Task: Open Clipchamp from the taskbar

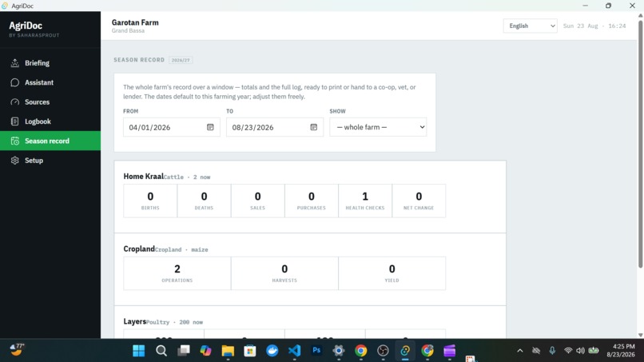Action: (x=449, y=351)
